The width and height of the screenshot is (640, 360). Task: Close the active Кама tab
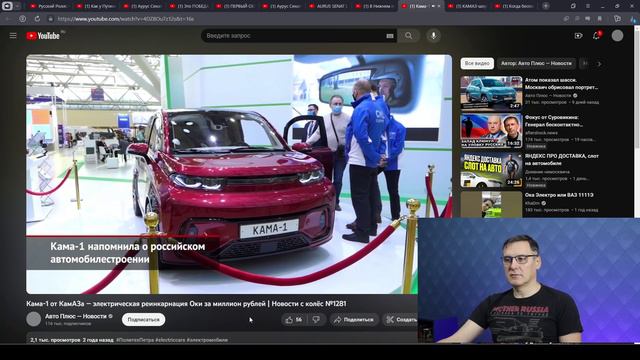(439, 6)
